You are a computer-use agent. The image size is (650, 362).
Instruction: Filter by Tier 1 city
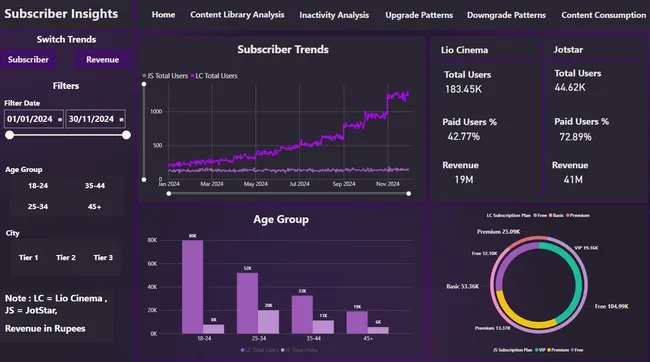[x=28, y=258]
